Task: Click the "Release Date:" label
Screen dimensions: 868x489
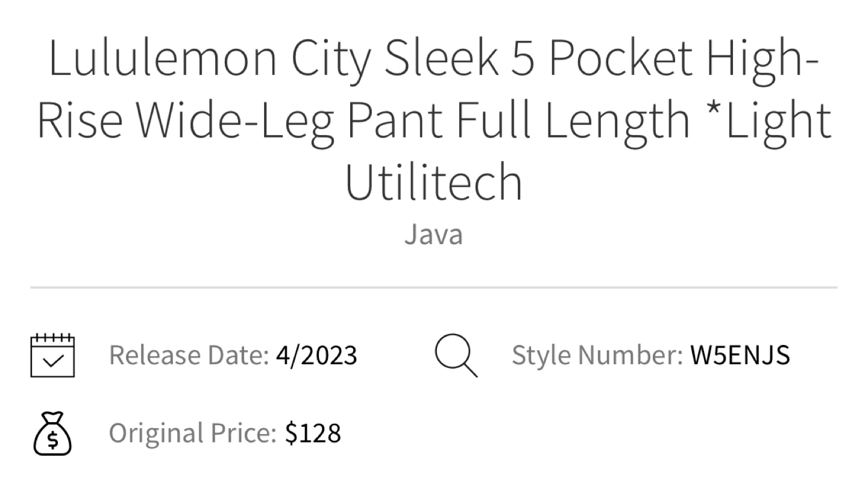Action: 189,355
